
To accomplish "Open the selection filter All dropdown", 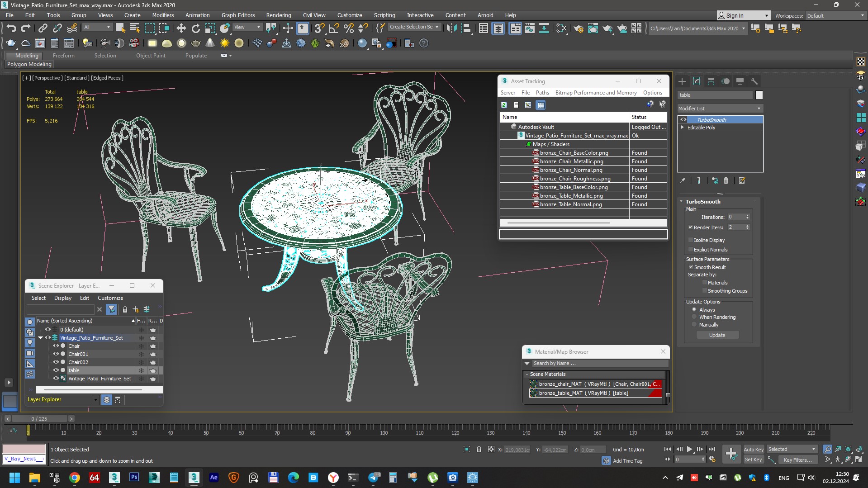I will (x=97, y=27).
